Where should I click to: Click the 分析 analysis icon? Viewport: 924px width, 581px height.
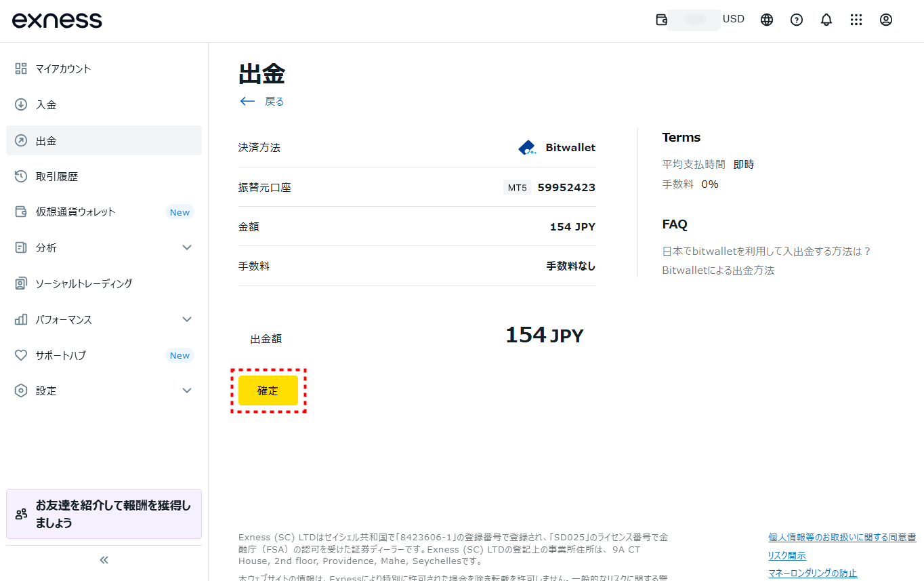[x=21, y=247]
